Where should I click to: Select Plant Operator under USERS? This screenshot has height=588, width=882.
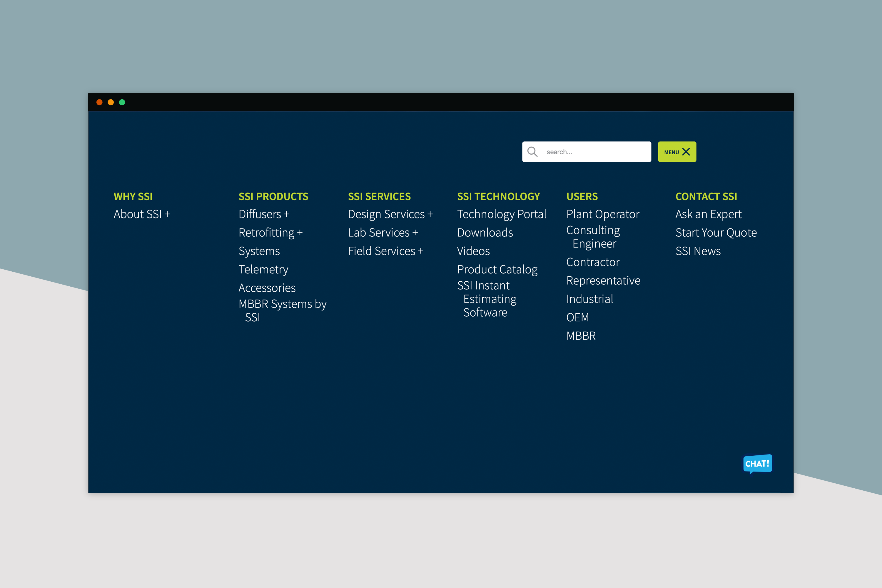602,214
